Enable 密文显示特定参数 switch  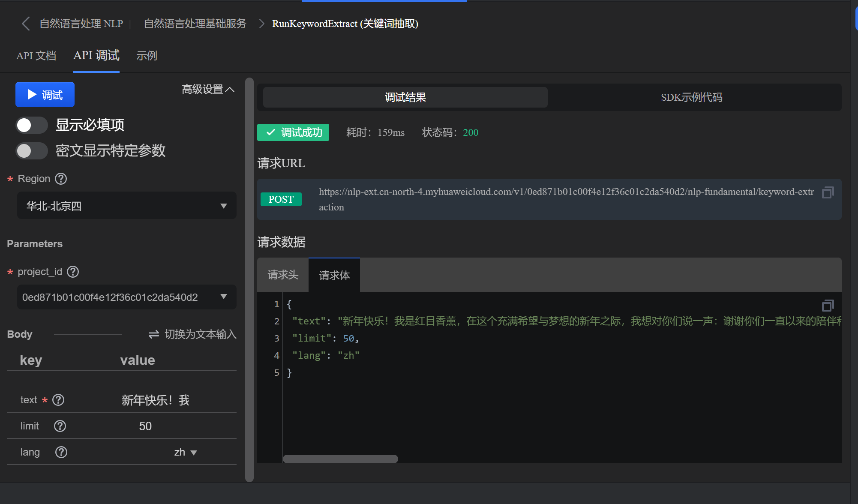pos(31,151)
